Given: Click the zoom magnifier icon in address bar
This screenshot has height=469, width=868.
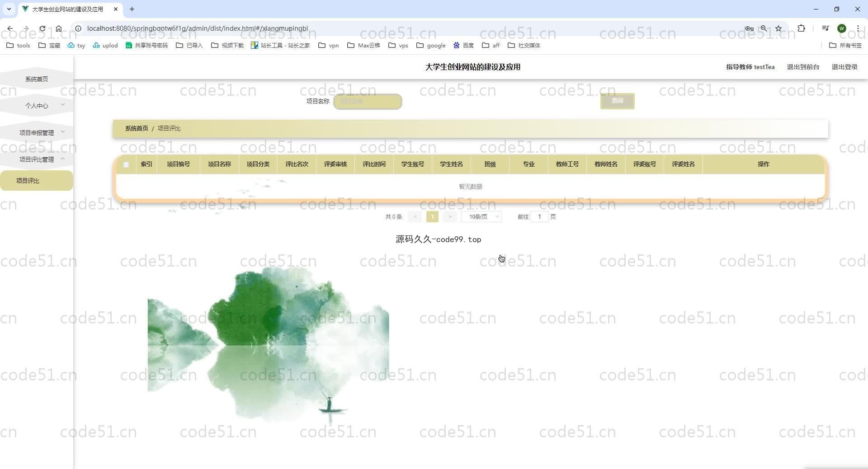Looking at the screenshot, I should coord(764,28).
